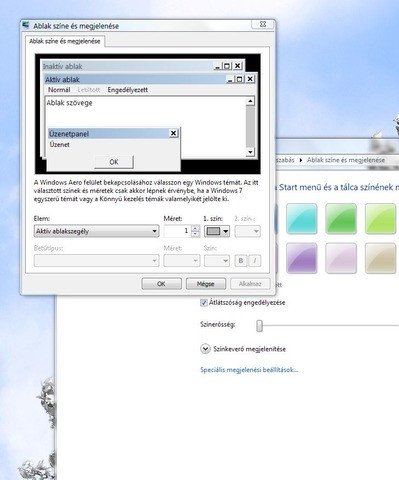Select the lime green color swatch
This screenshot has width=399, height=480.
380,219
